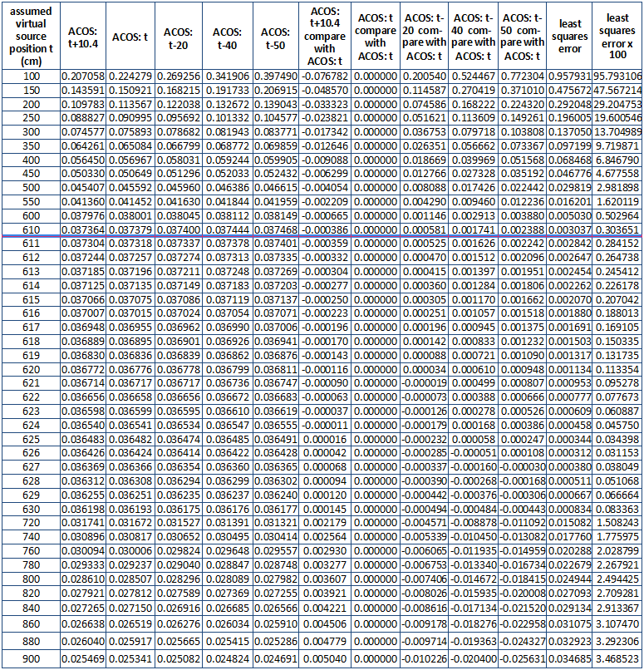Click the cell with value 0.772304
This screenshot has height=670, width=644.
tap(524, 76)
